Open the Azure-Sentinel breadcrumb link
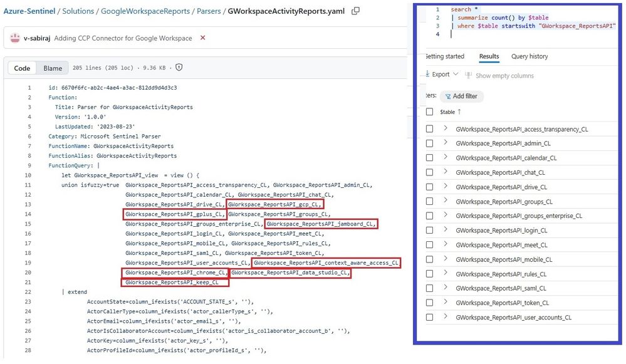Viewport: 626px width, 364px height. pyautogui.click(x=29, y=11)
